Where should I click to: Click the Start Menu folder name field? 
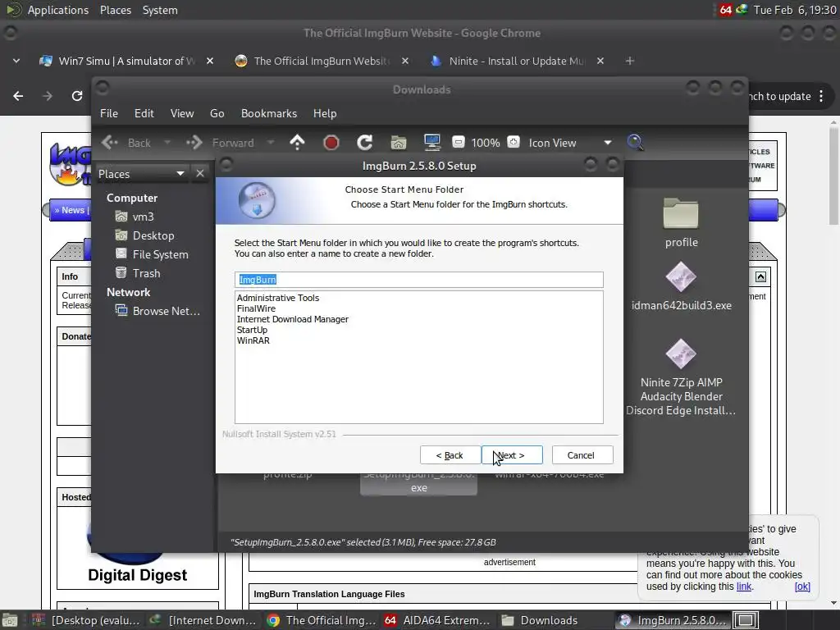pyautogui.click(x=418, y=280)
